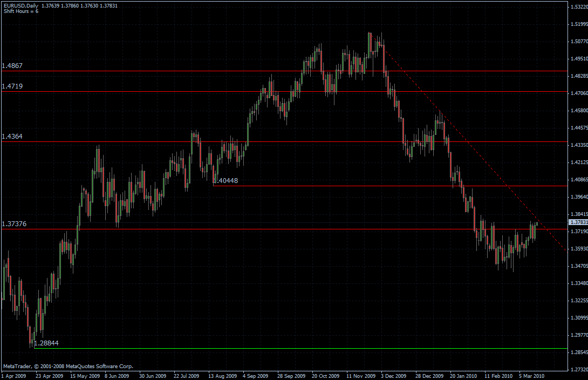The image size is (588, 380).
Task: Click the 1.49510 price scale value
Action: tap(579, 58)
